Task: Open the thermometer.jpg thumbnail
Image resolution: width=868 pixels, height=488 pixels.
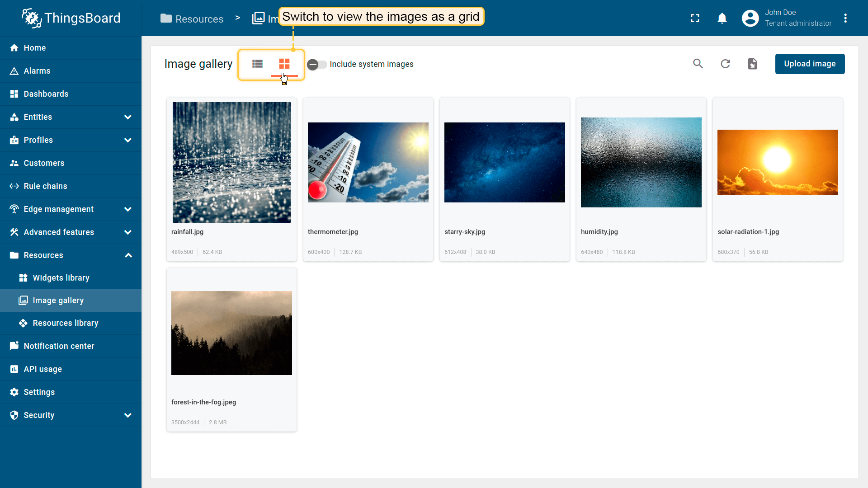Action: point(368,162)
